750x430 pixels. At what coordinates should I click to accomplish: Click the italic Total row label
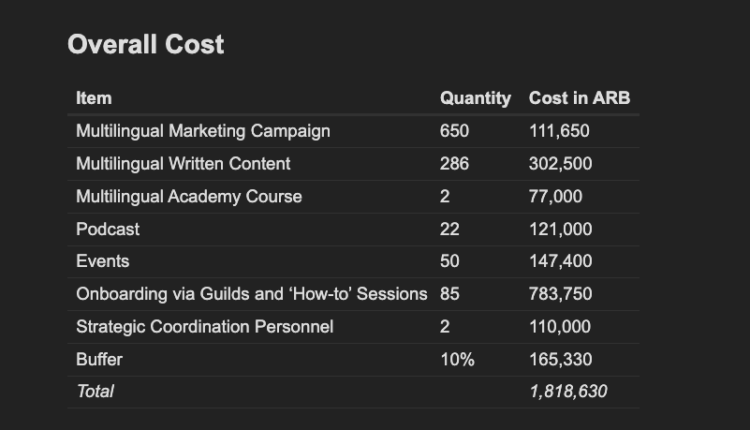coord(95,391)
